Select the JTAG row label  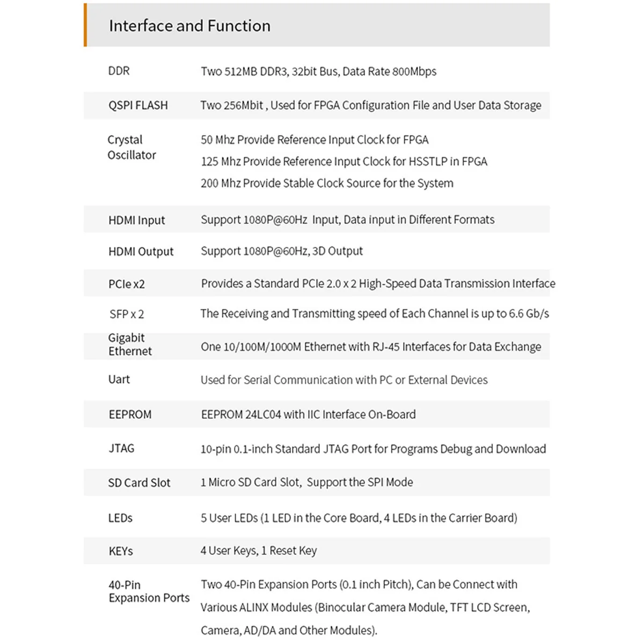point(121,448)
